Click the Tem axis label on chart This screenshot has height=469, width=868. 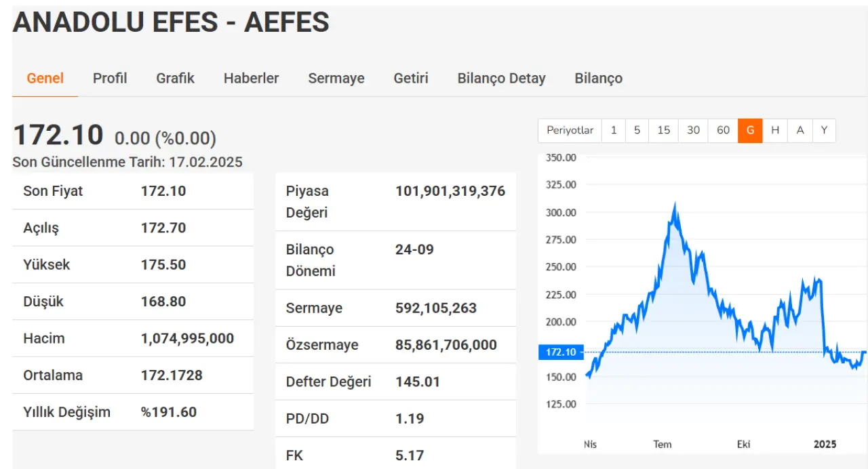click(663, 445)
